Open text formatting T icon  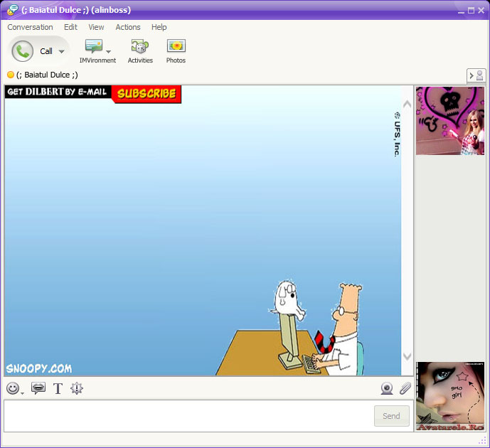(58, 389)
